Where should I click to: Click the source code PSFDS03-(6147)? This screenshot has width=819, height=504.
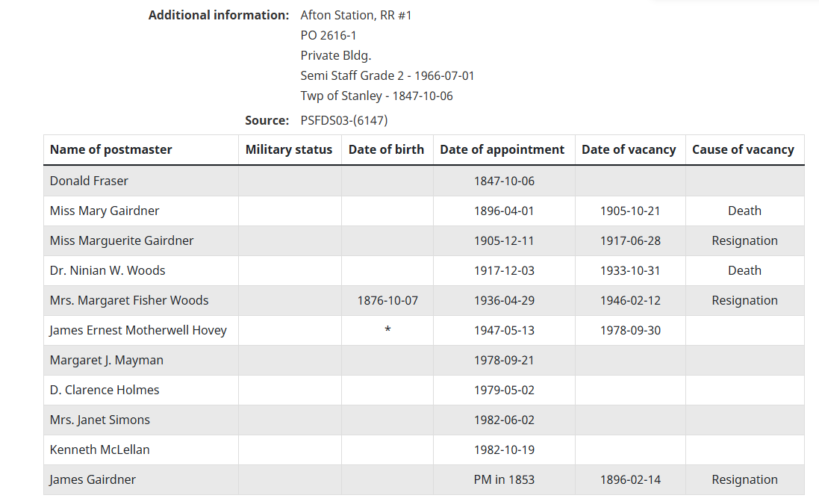[344, 120]
